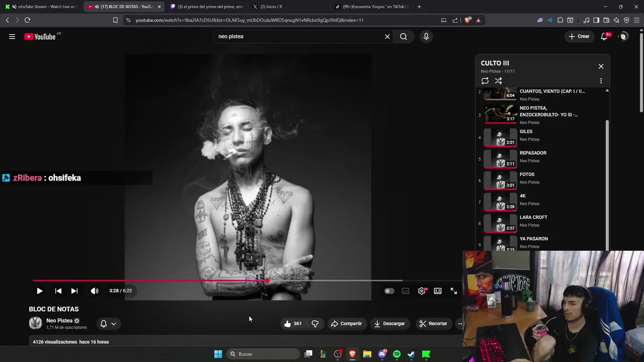The height and width of the screenshot is (362, 644).
Task: Click the YouTube address bar URL
Action: click(x=250, y=20)
